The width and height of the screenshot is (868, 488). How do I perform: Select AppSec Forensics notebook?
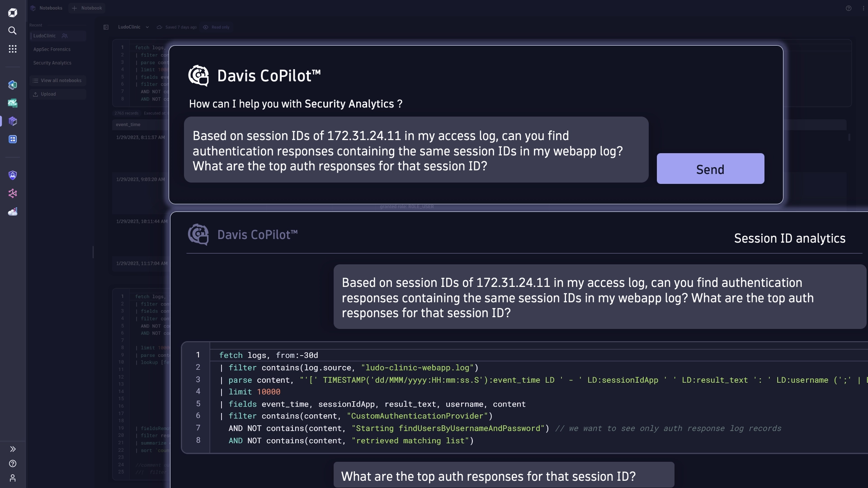tap(52, 49)
